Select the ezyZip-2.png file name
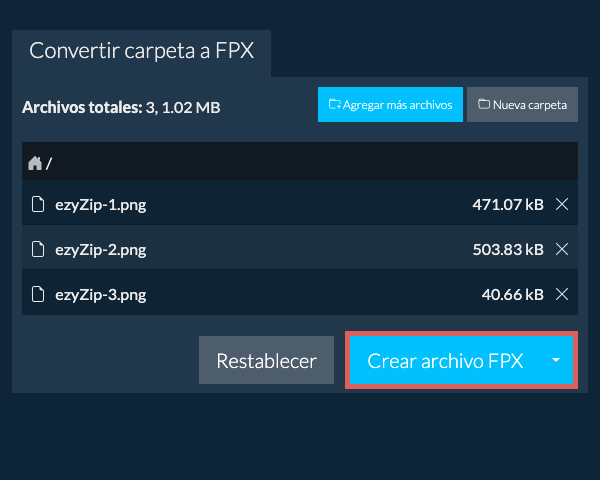 [101, 249]
